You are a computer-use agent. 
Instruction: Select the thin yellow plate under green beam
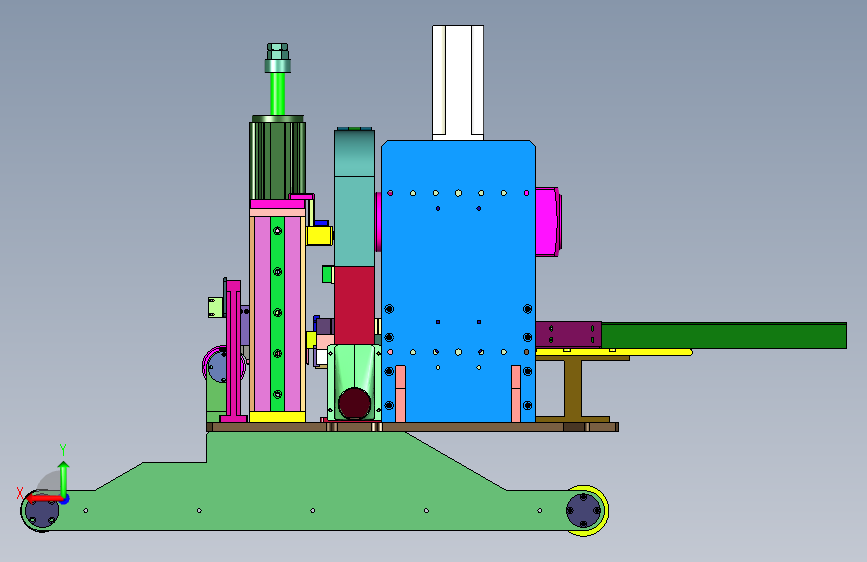614,352
